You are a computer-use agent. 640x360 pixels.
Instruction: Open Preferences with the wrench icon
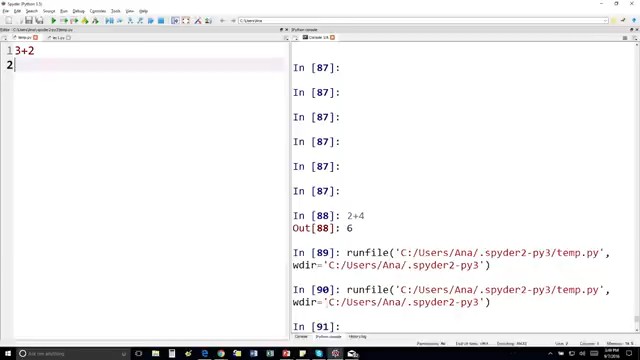click(x=198, y=20)
